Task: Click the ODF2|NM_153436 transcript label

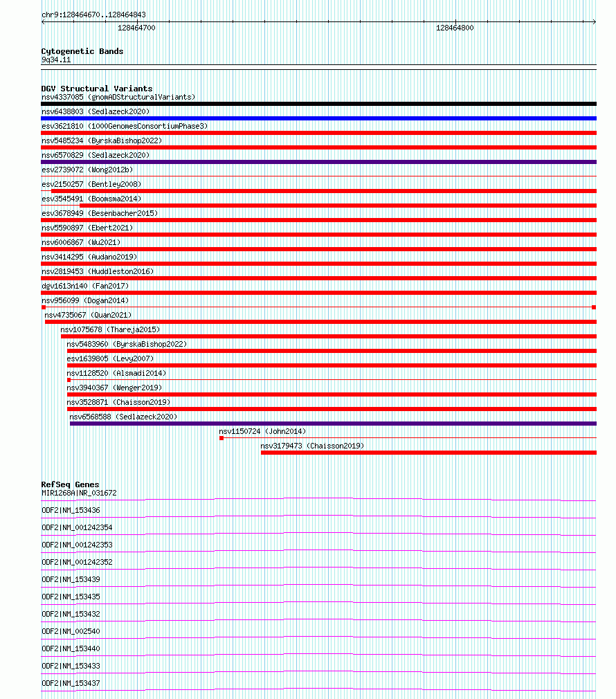Action: [71, 510]
